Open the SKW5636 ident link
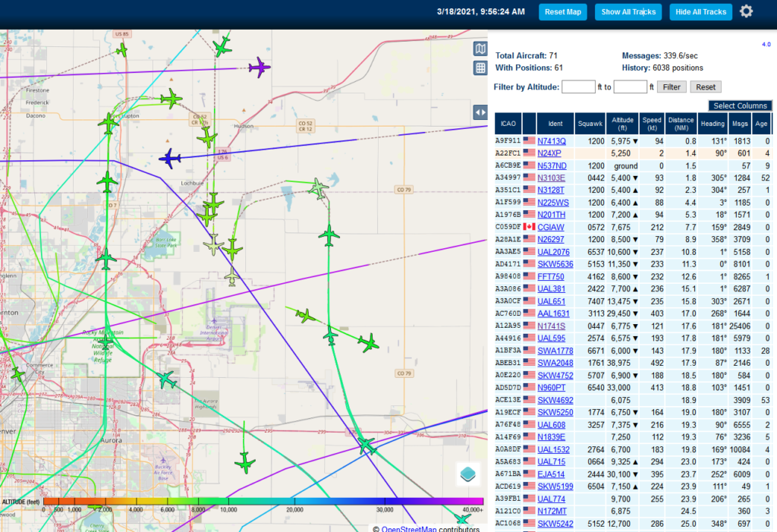This screenshot has width=777, height=532. (x=555, y=264)
